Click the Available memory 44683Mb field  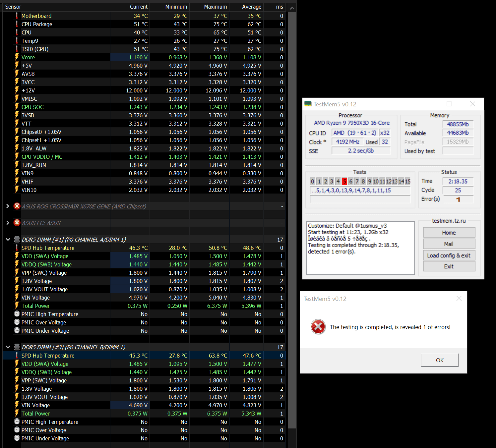click(458, 133)
